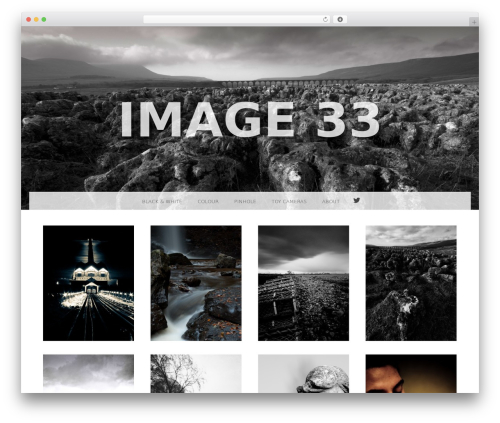Click the download icon beside address bar
The width and height of the screenshot is (500, 423).
pos(340,20)
